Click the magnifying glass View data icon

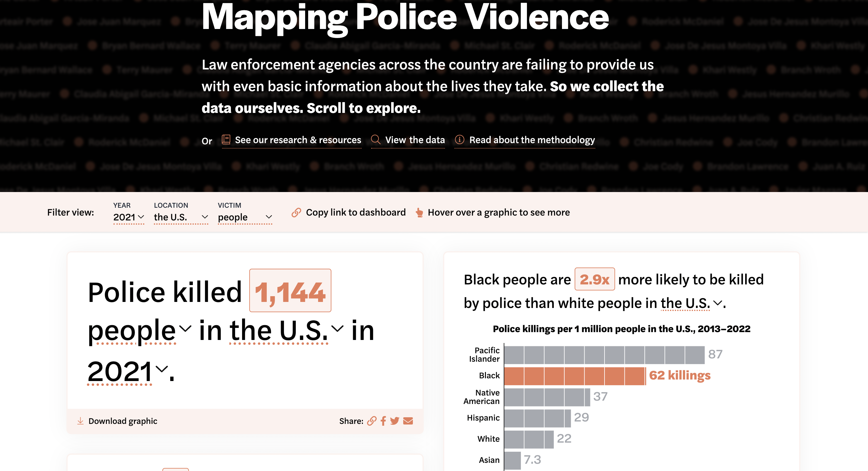[x=375, y=139]
